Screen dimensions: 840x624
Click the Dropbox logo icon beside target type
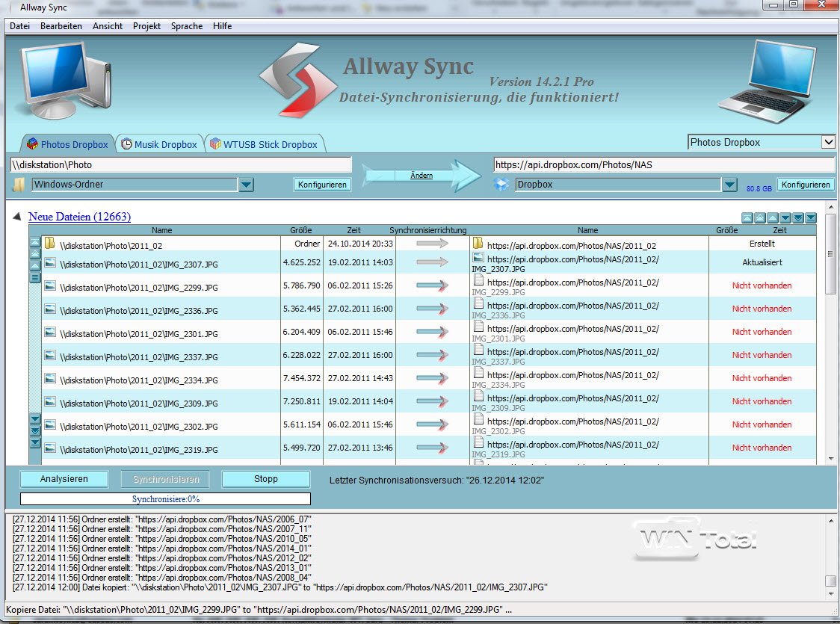coord(501,185)
